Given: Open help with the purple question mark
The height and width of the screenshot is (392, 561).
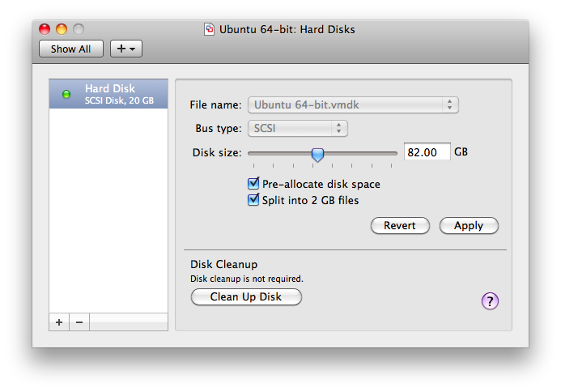Looking at the screenshot, I should [490, 301].
